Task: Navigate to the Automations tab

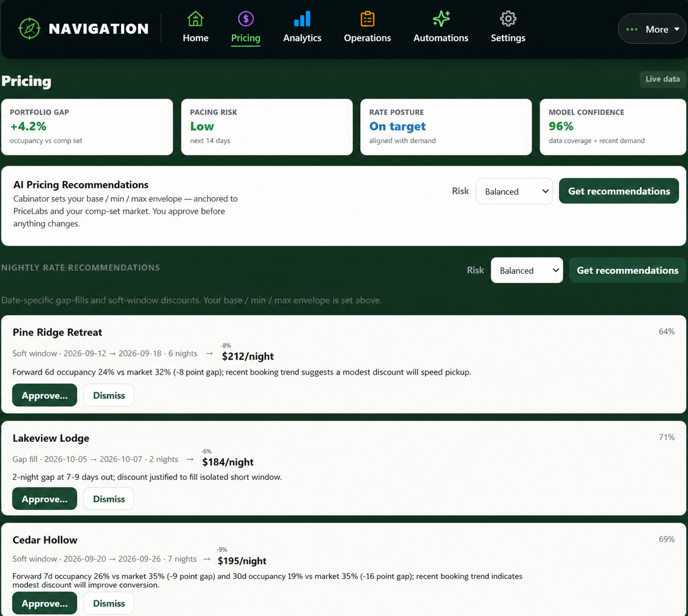Action: 441,38
